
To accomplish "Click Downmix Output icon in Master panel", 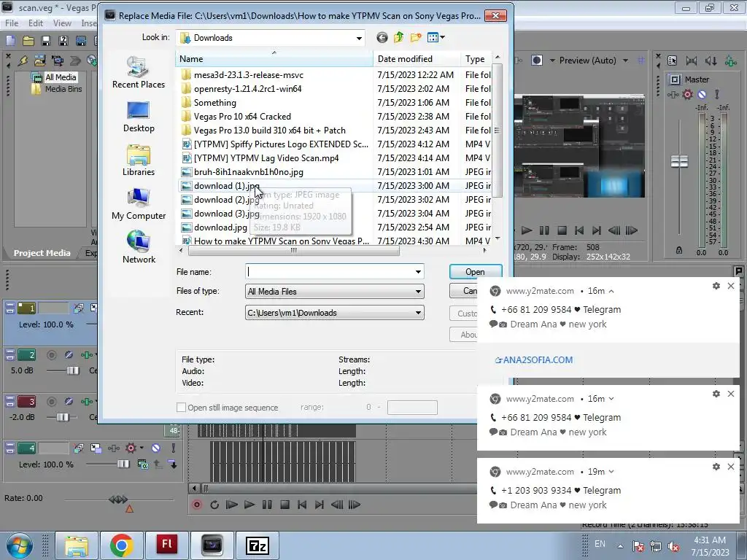I will 692,61.
